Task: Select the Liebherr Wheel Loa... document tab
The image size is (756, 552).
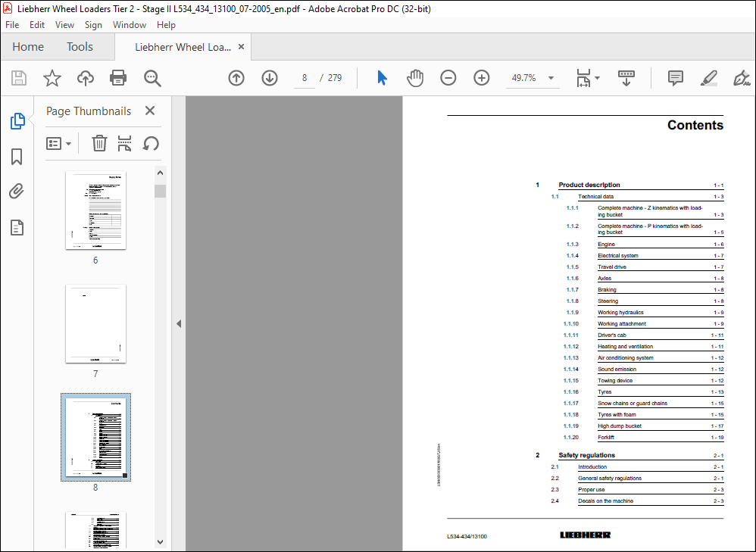Action: (x=183, y=47)
